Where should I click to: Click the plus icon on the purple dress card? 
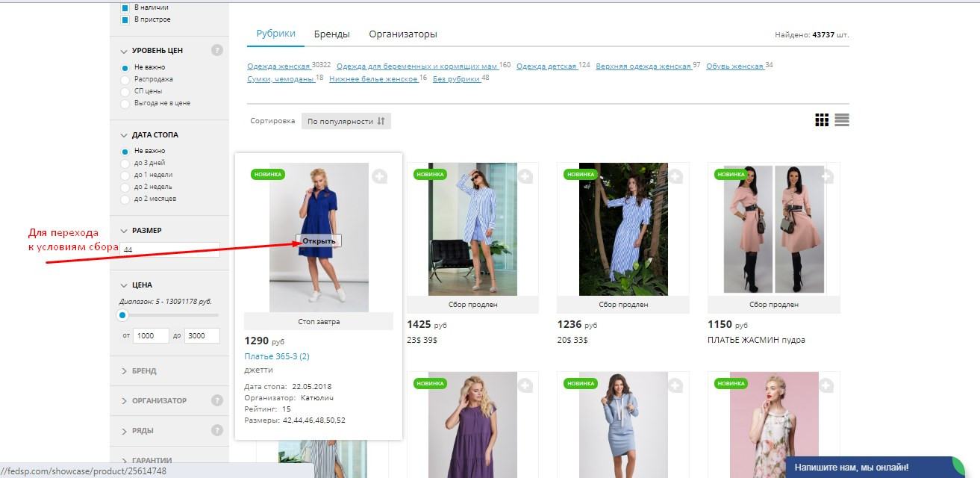525,385
